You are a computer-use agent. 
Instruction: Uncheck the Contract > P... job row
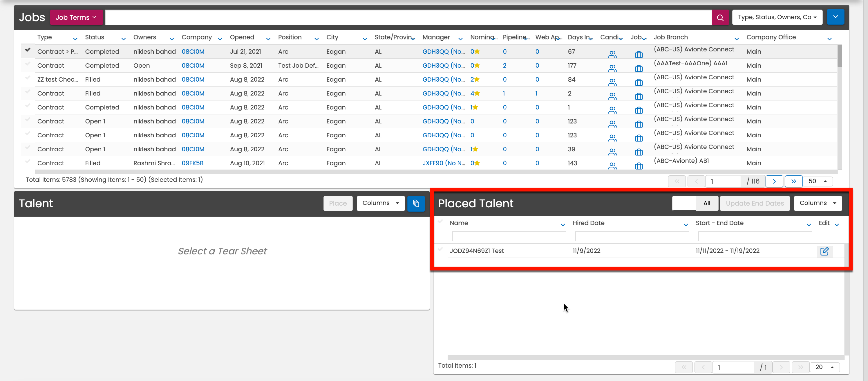(28, 50)
